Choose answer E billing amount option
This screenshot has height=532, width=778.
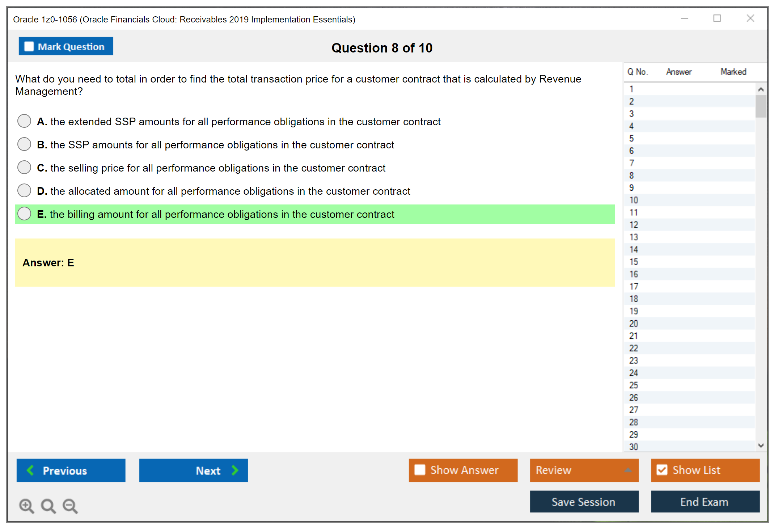click(24, 214)
